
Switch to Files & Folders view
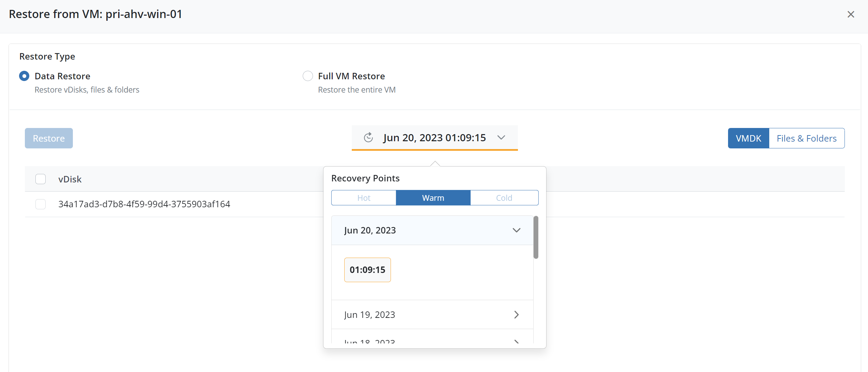806,138
